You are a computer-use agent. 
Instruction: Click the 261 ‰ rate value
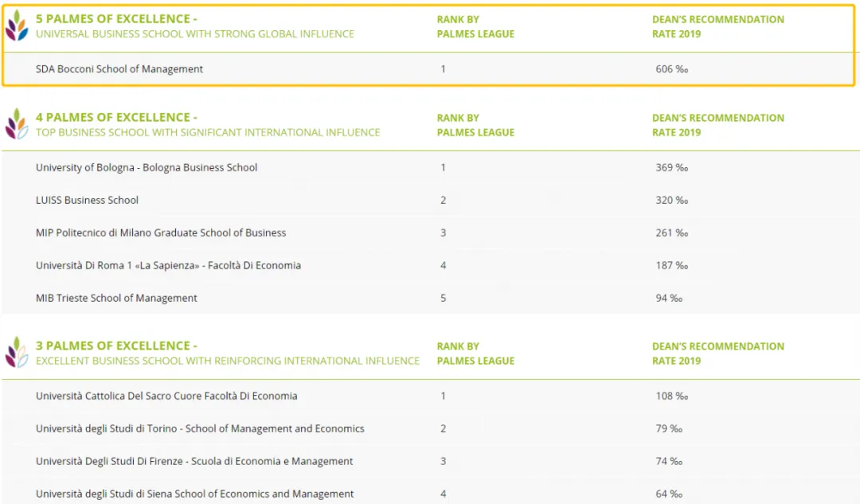pyautogui.click(x=672, y=232)
